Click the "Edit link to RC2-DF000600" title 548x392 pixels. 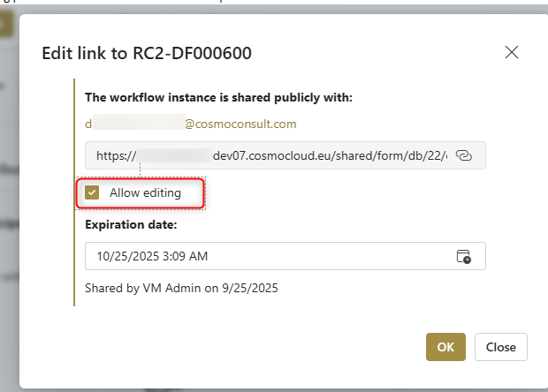(147, 53)
